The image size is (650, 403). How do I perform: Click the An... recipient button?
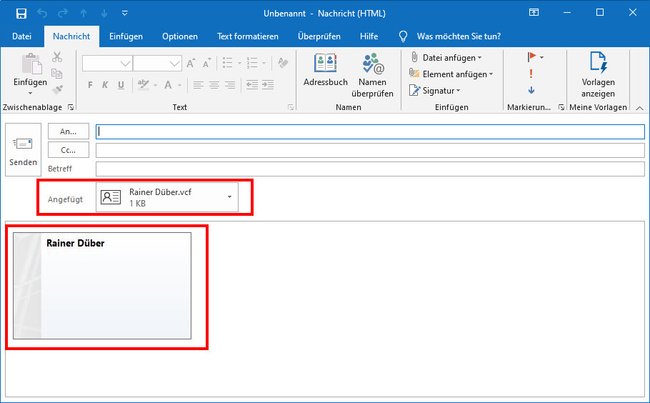click(68, 131)
